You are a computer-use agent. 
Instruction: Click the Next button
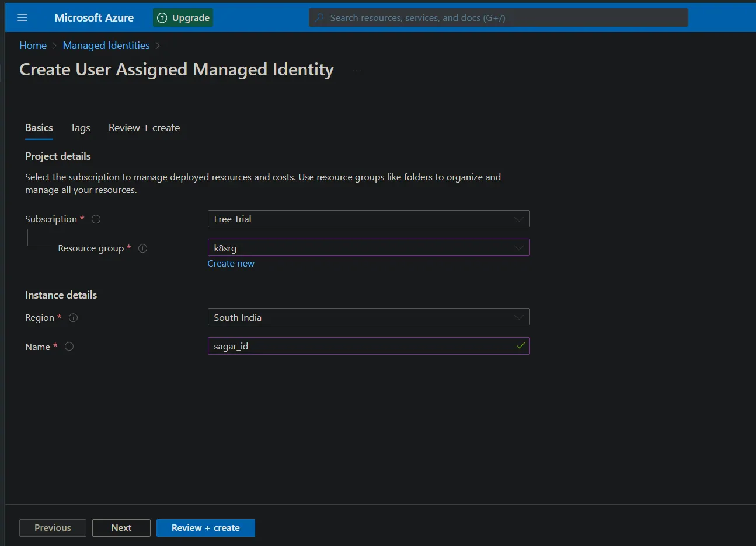[x=121, y=528]
